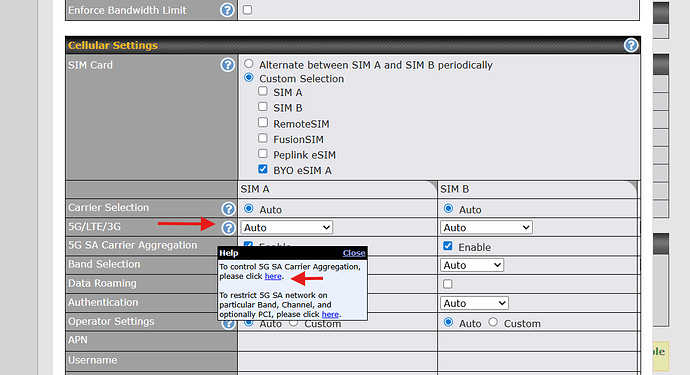Select Auto carrier for SIM B
Screen dimensions: 690x375
[x=448, y=208]
